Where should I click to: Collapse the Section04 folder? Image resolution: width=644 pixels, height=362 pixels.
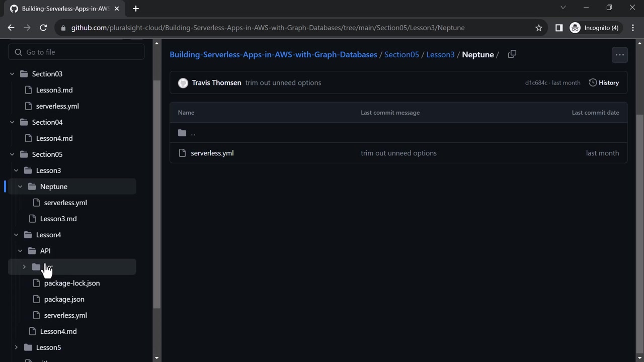pos(12,122)
